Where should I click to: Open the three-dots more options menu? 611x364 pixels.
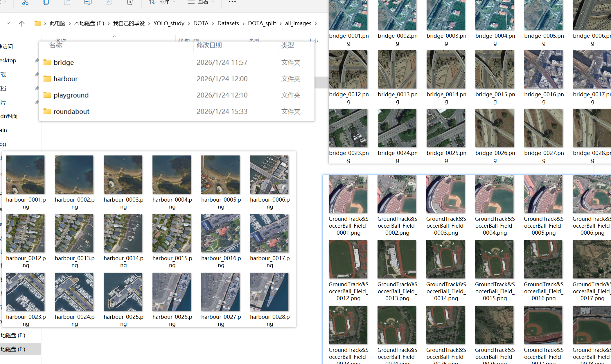click(x=232, y=2)
